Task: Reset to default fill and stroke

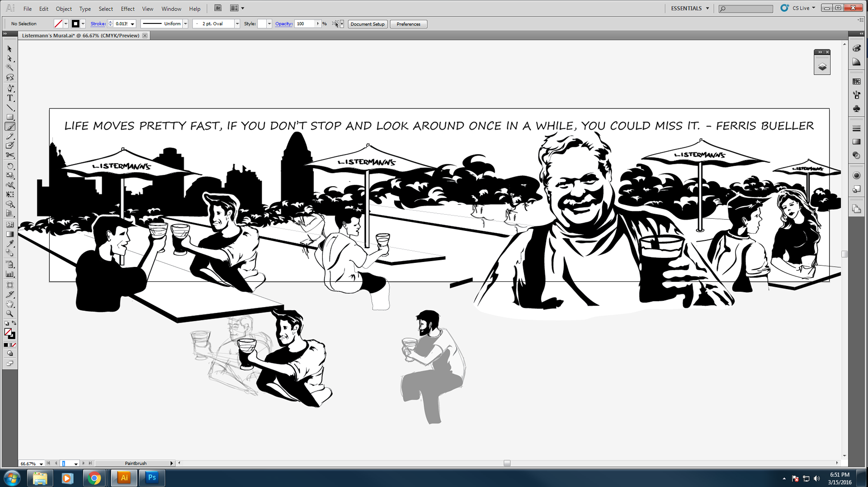Action: pyautogui.click(x=6, y=323)
